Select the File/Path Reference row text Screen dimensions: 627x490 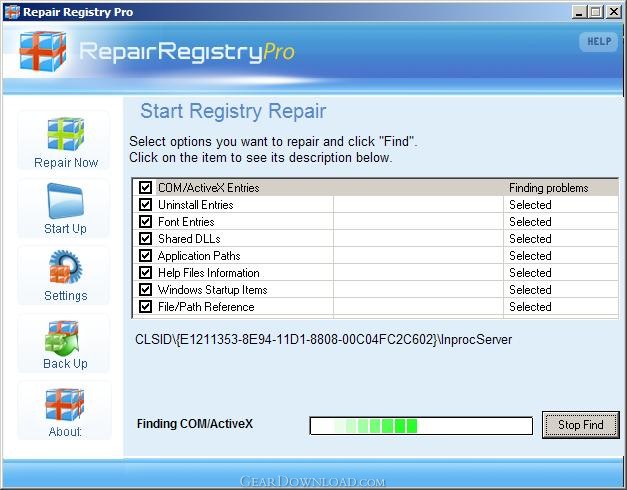206,307
